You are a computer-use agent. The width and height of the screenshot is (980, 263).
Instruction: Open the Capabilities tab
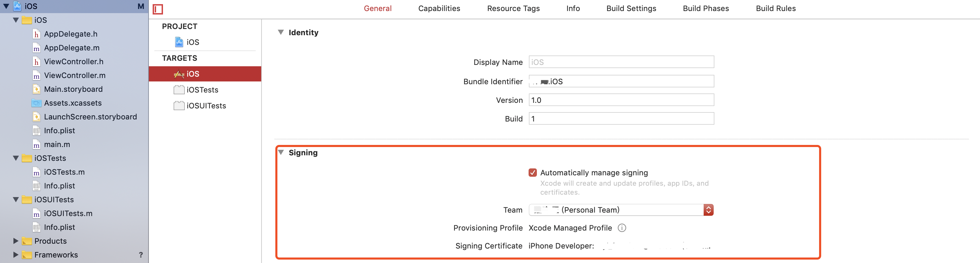coord(439,8)
